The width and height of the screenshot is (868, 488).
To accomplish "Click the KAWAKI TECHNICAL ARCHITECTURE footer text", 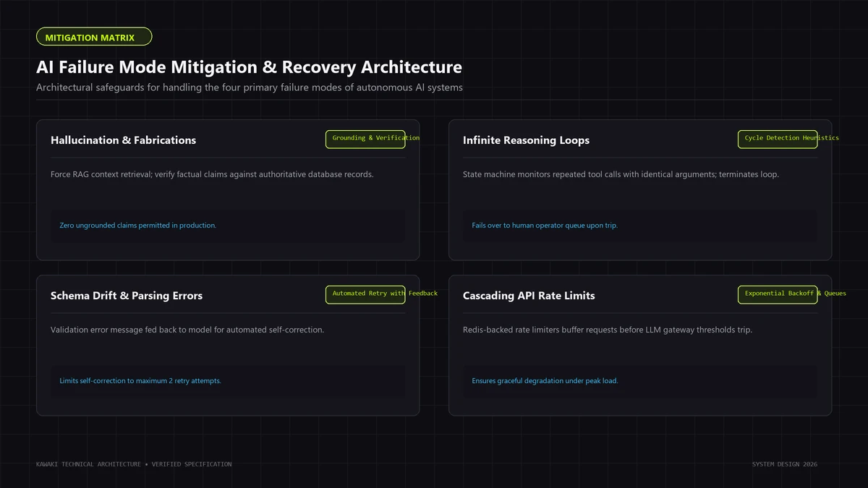I will [134, 464].
